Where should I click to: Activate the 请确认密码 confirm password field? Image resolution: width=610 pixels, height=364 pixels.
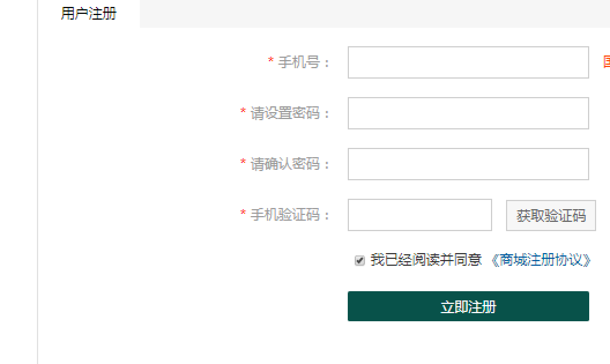(468, 164)
